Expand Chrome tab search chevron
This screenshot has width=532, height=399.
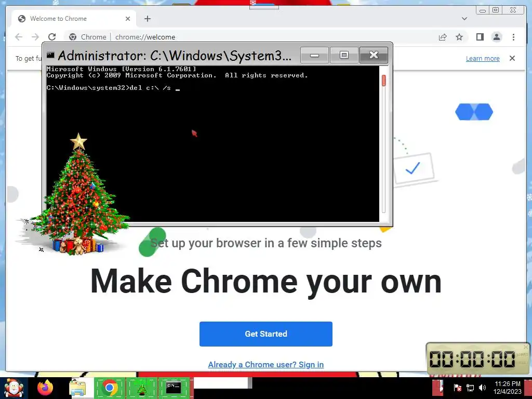coord(464,19)
